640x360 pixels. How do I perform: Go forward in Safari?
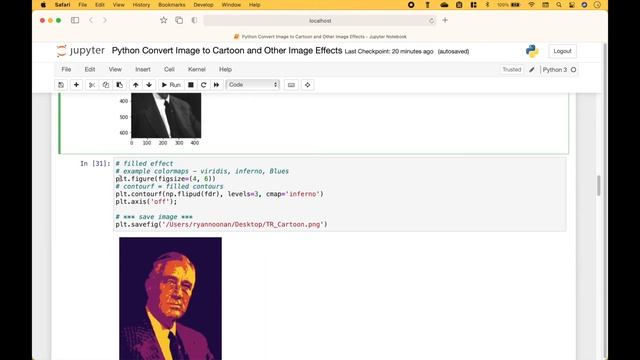tap(105, 20)
